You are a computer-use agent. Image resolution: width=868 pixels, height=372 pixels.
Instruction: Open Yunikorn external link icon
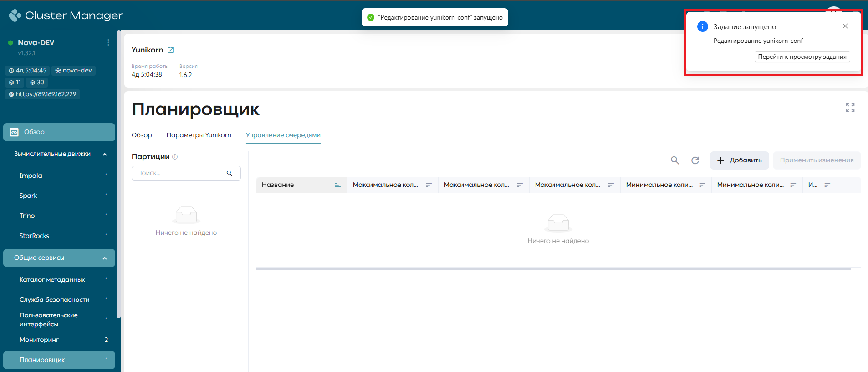tap(171, 50)
